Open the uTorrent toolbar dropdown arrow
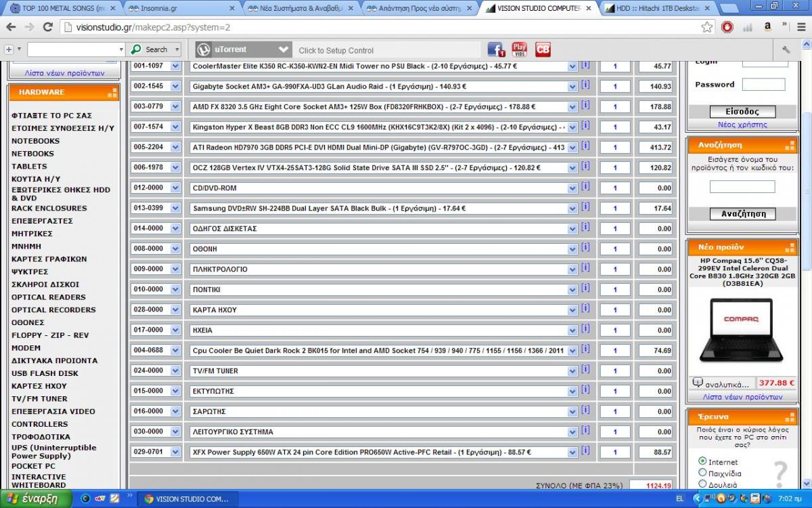The image size is (812, 508). pyautogui.click(x=284, y=49)
